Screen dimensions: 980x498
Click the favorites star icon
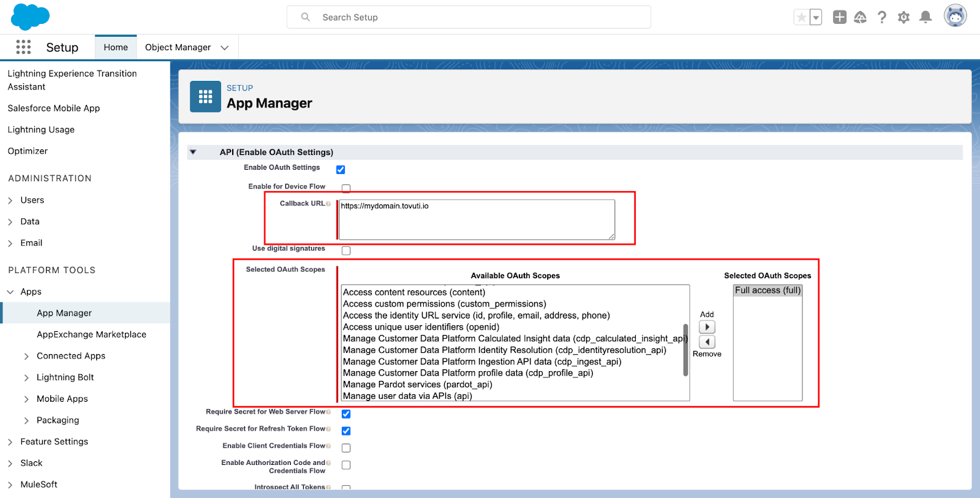801,17
